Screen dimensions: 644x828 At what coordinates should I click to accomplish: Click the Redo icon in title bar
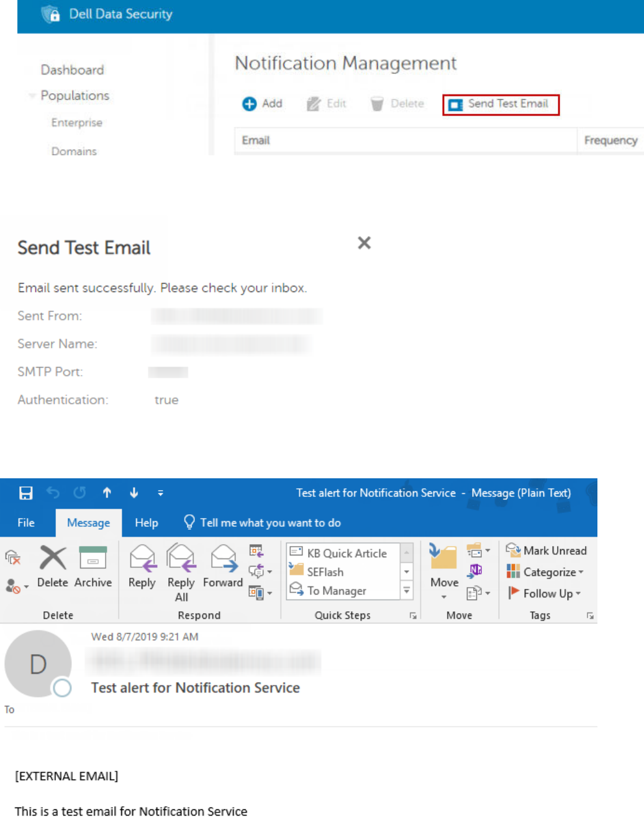pos(79,493)
